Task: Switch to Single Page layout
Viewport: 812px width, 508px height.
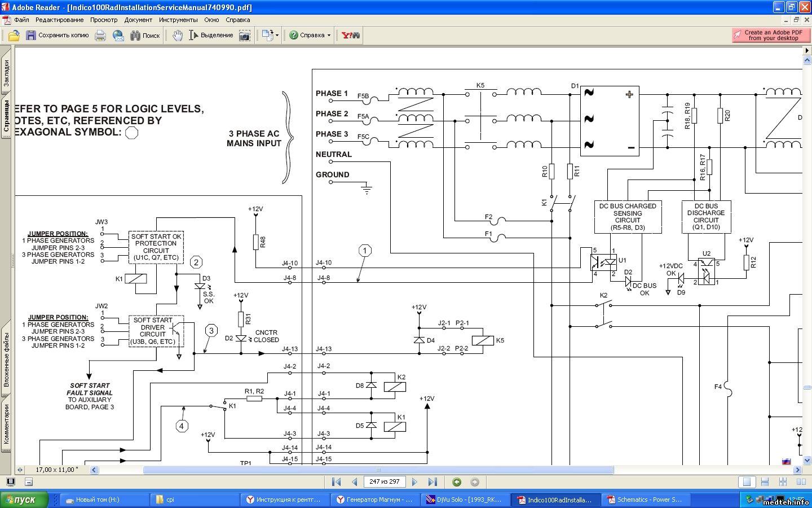Action: (x=747, y=482)
